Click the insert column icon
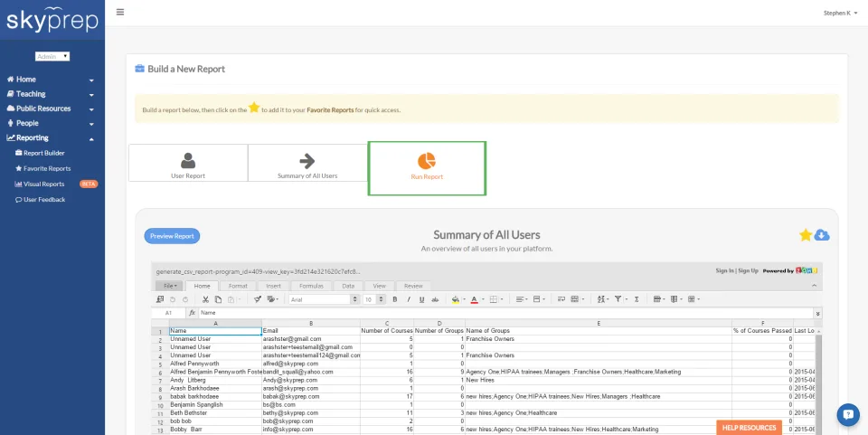868x435 pixels. click(x=674, y=299)
